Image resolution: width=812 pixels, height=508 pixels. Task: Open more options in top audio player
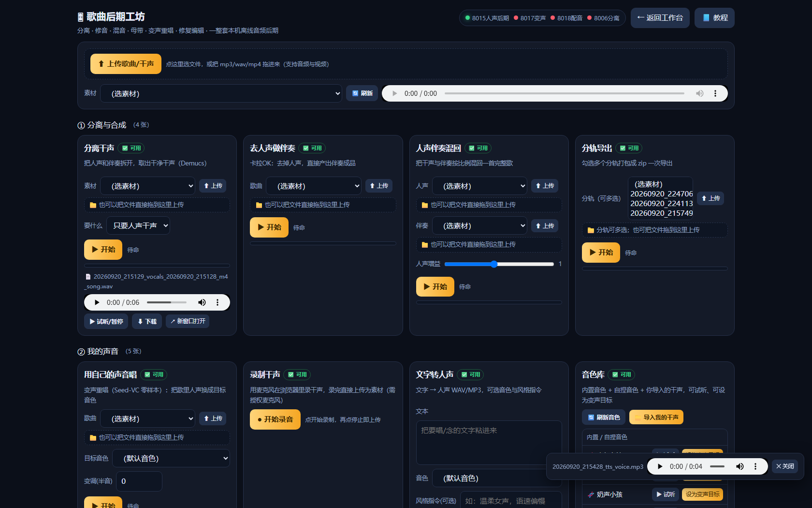point(715,93)
